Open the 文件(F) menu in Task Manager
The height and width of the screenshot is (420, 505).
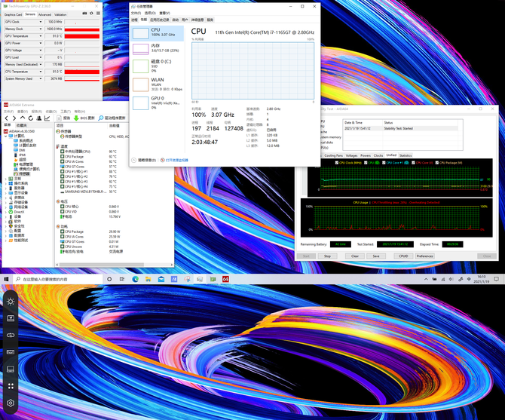pos(136,13)
